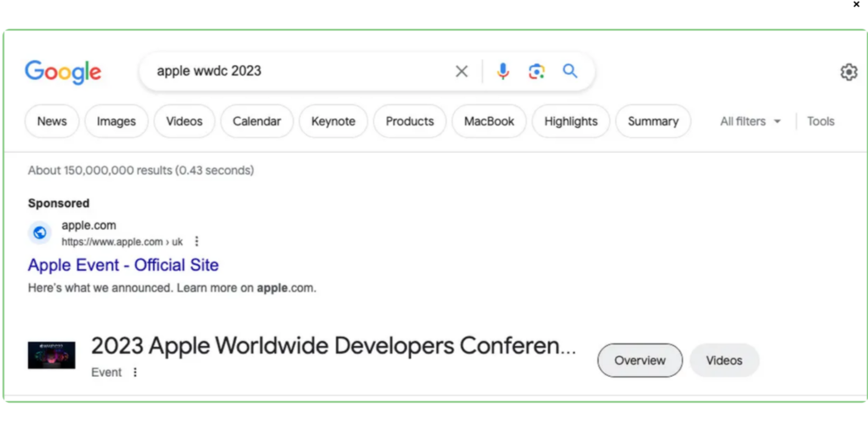The width and height of the screenshot is (868, 430).
Task: Select the MacBook filter chip
Action: coord(489,121)
